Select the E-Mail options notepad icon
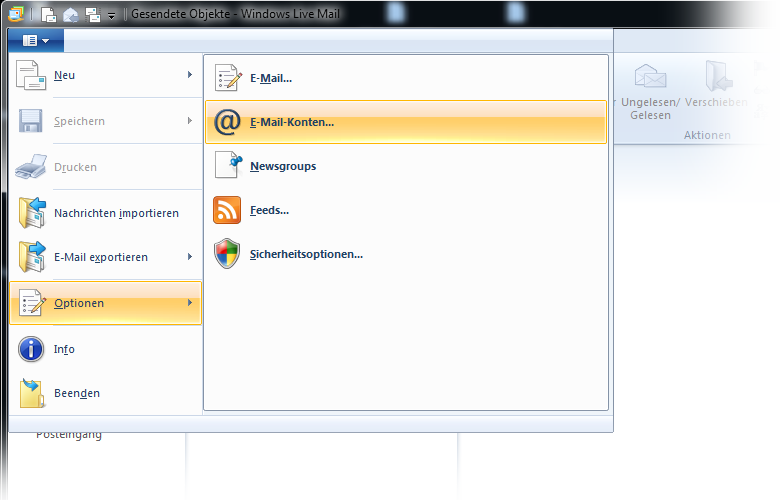This screenshot has width=780, height=500. tap(228, 78)
